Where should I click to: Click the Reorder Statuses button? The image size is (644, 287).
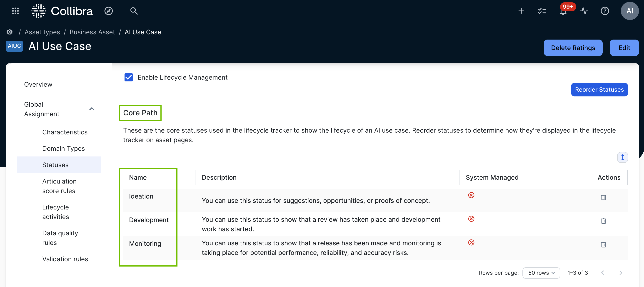pos(599,90)
